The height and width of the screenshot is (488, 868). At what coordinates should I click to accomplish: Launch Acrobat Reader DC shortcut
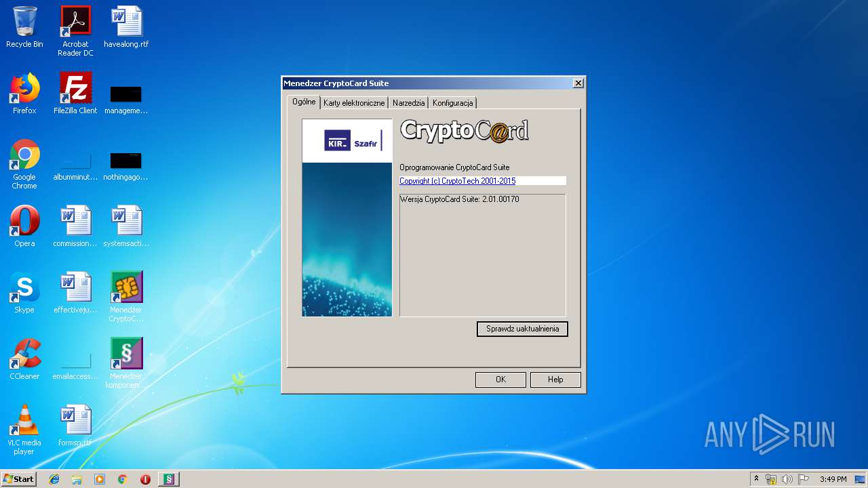pyautogui.click(x=75, y=31)
